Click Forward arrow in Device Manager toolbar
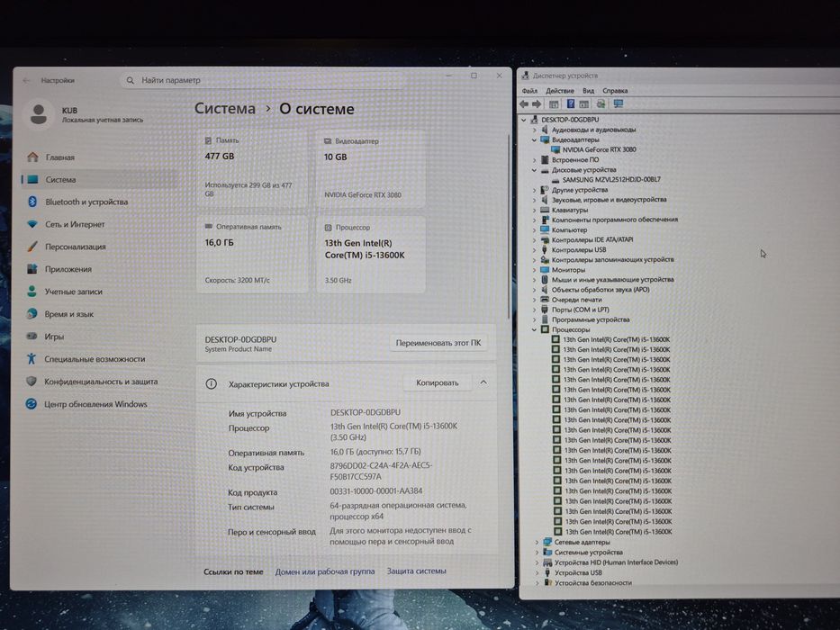This screenshot has width=840, height=630. click(537, 103)
